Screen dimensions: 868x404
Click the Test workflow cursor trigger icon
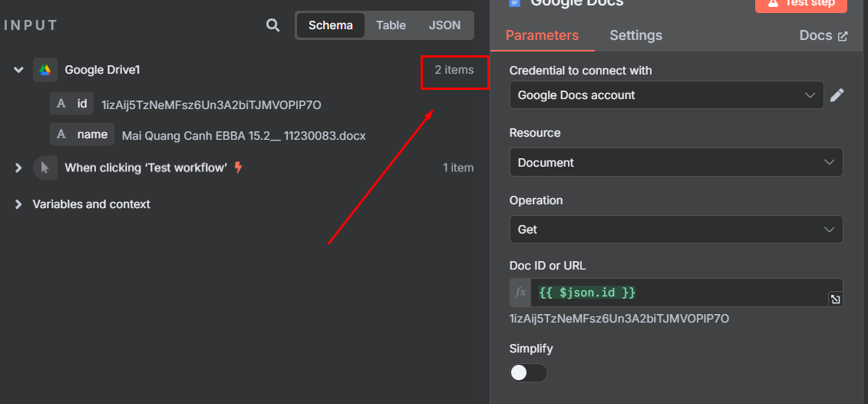pos(45,167)
